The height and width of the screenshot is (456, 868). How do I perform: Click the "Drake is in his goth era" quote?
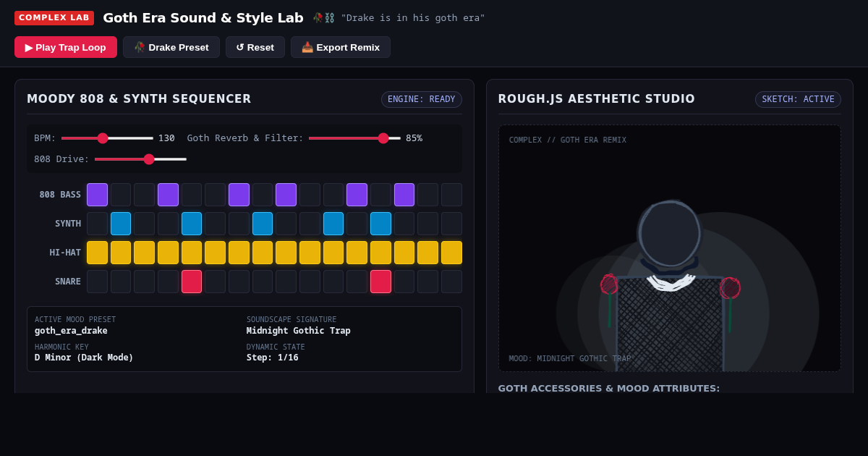tap(413, 18)
